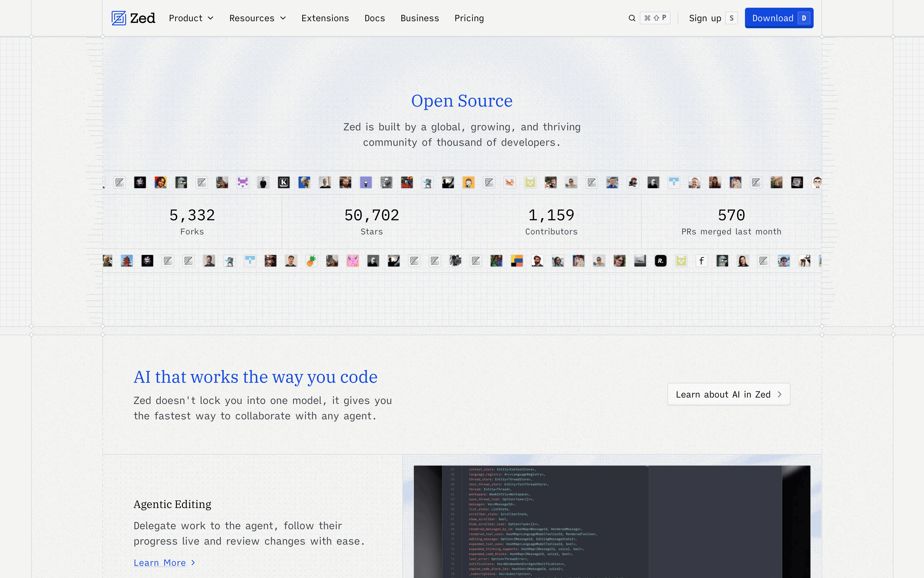
Task: Click the colorful blue bird avatar
Action: pyautogui.click(x=407, y=182)
